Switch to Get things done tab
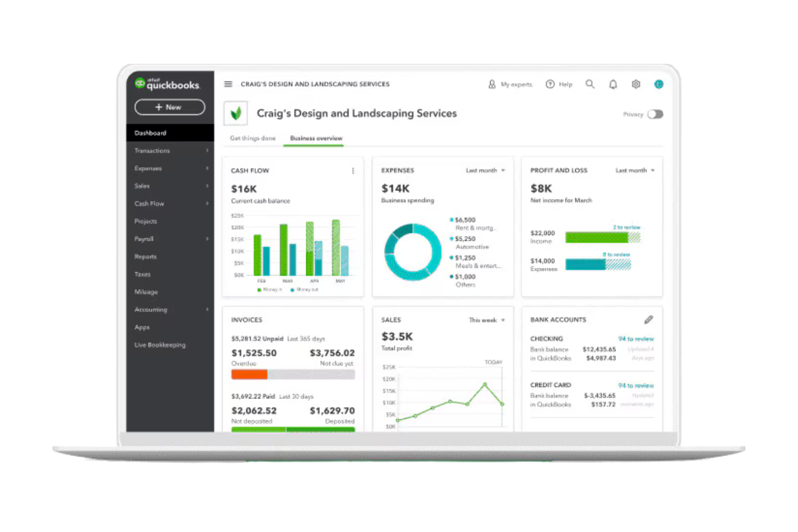Viewport: 798px width, 532px height. 253,139
